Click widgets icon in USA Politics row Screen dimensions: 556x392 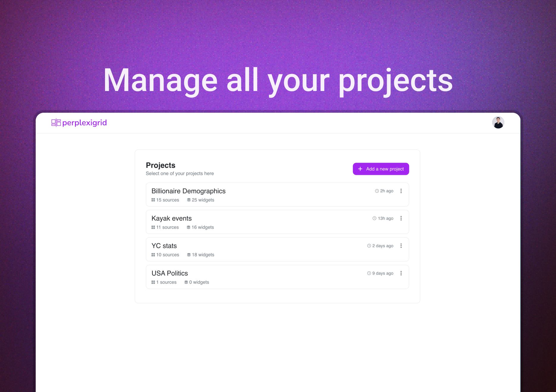tap(186, 282)
